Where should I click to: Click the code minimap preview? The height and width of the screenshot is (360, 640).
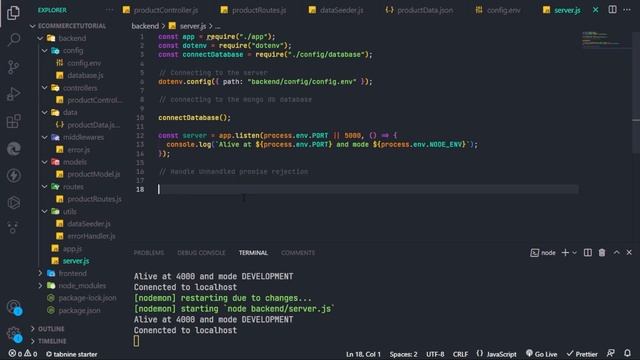(x=606, y=40)
